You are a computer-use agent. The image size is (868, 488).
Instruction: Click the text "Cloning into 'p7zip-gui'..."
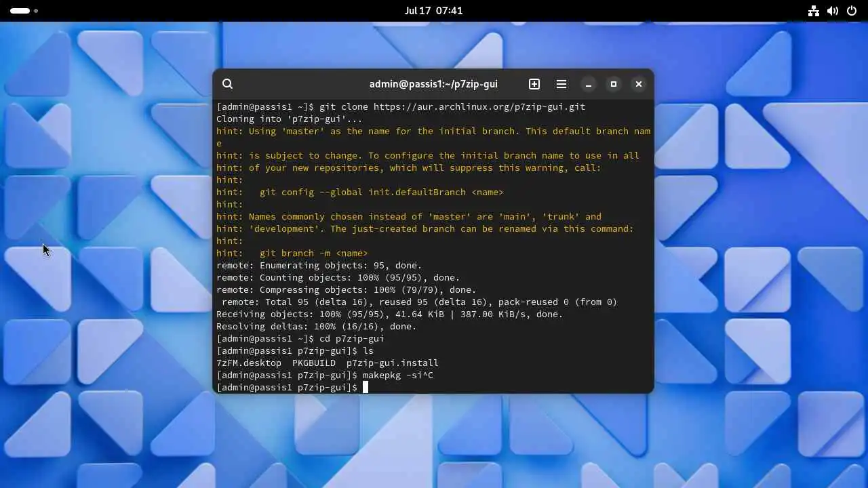[x=290, y=119]
